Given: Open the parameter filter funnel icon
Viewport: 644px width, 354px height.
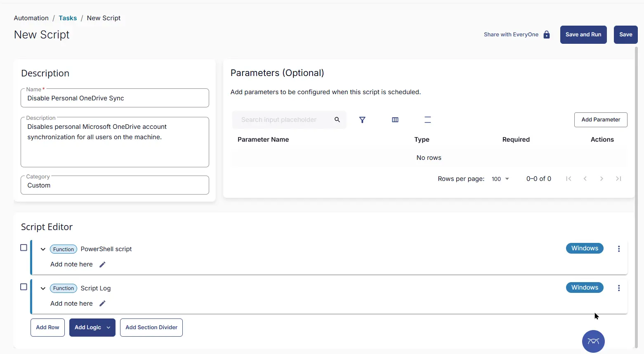Looking at the screenshot, I should click(362, 120).
